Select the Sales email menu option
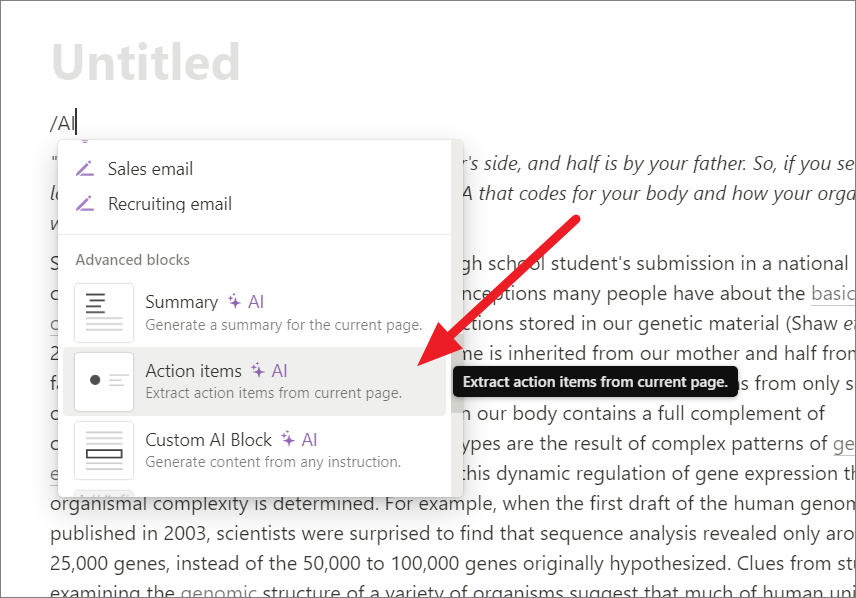Image resolution: width=856 pixels, height=598 pixels. click(254, 169)
